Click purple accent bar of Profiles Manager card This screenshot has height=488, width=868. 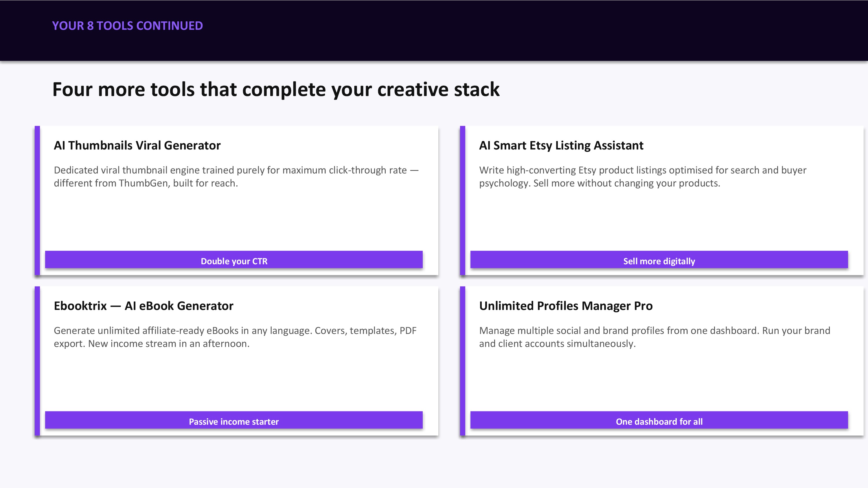(463, 361)
